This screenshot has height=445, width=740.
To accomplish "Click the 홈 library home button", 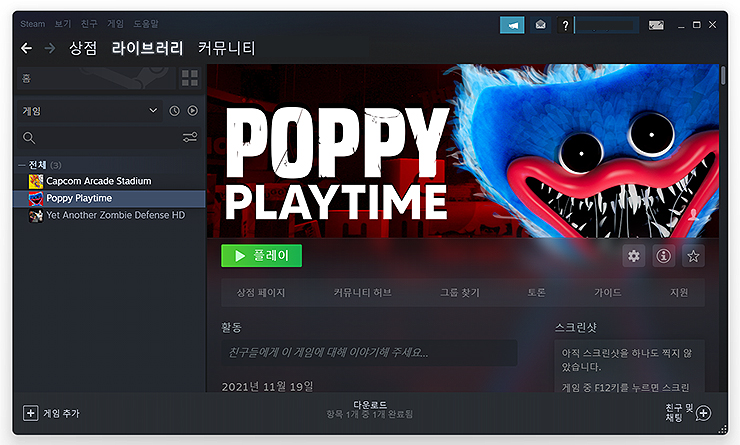I will [x=96, y=78].
